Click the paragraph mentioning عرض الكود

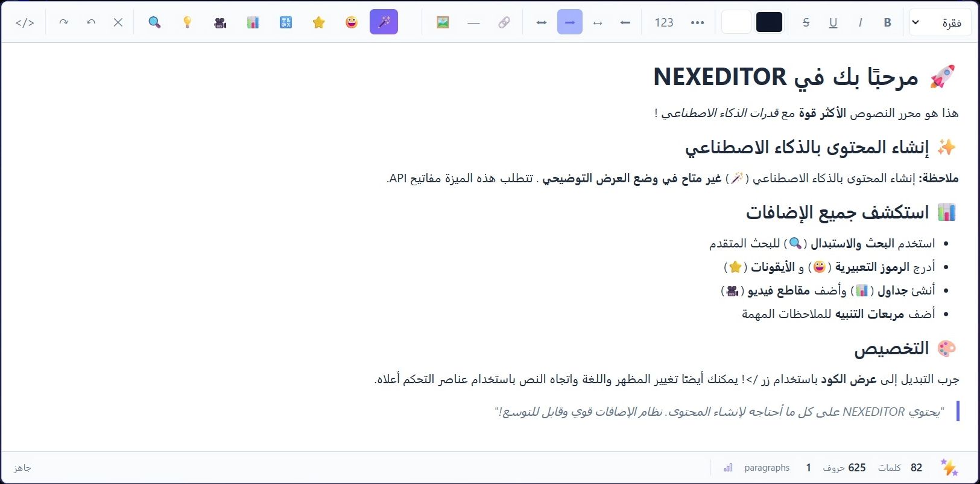point(666,380)
